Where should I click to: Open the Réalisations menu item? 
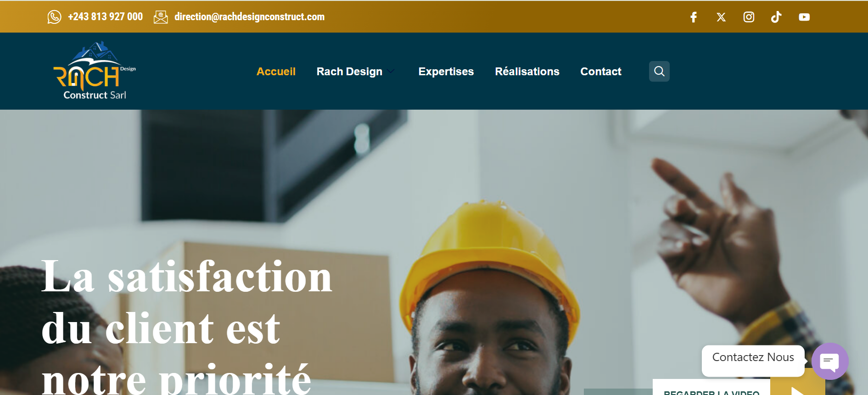(527, 72)
